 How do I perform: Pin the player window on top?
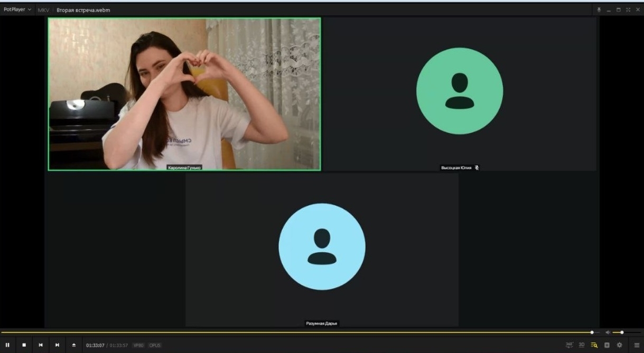[x=599, y=10]
